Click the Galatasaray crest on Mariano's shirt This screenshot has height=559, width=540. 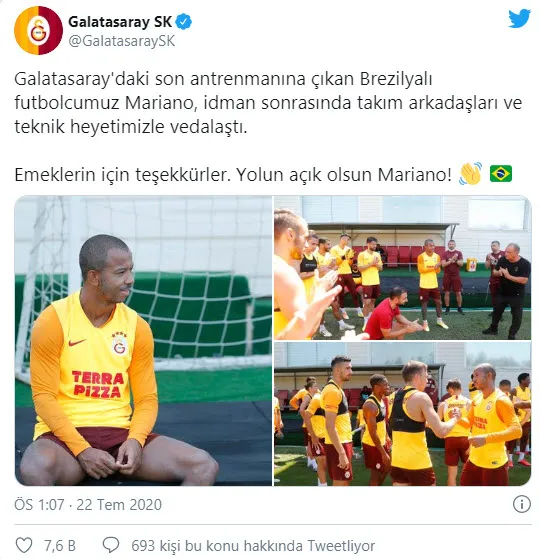[x=119, y=344]
